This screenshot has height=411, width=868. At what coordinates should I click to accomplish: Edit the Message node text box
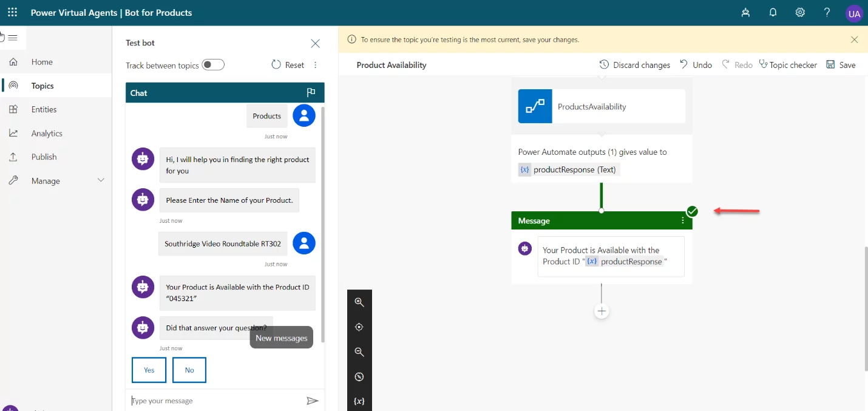[x=611, y=256]
